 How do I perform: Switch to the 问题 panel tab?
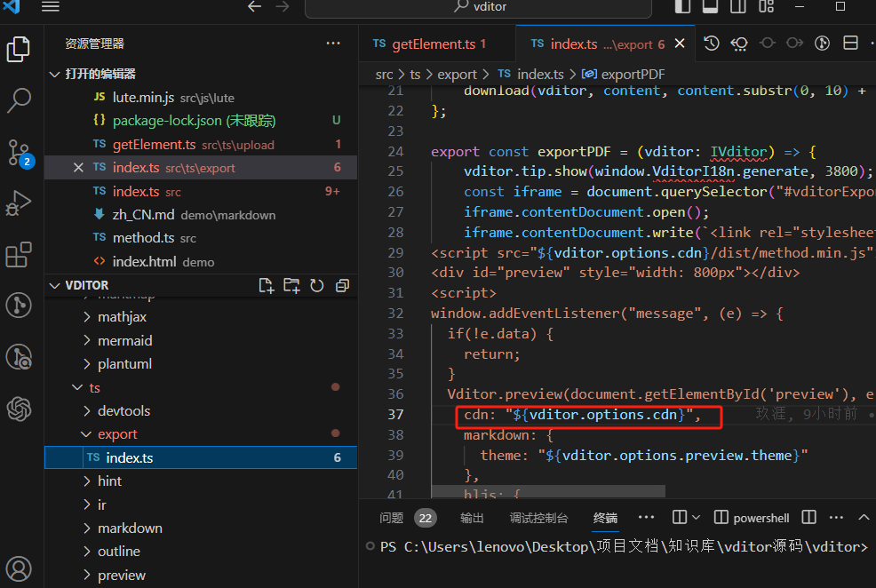point(392,518)
